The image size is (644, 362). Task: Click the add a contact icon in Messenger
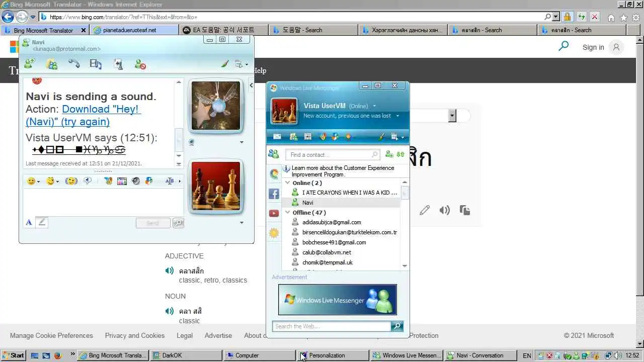[389, 154]
